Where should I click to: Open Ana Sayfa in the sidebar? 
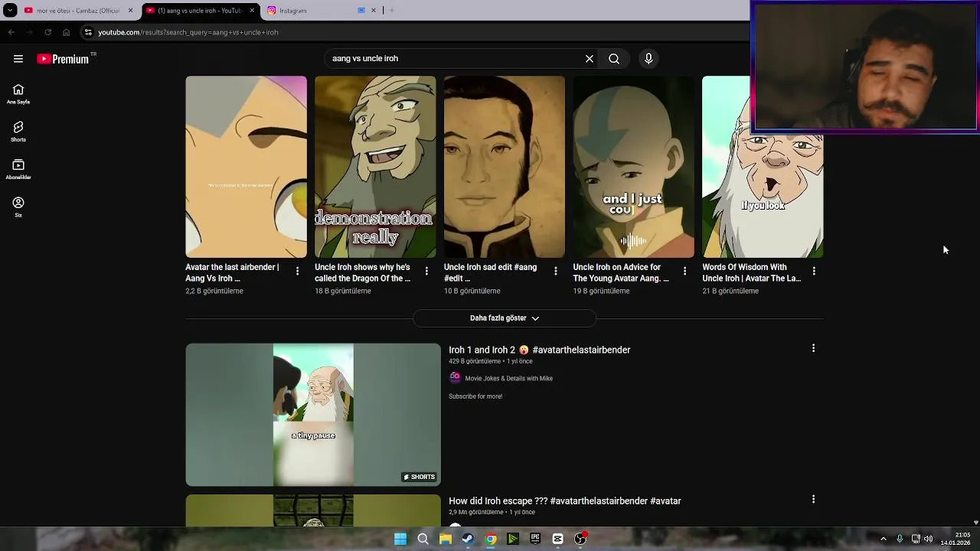point(18,94)
